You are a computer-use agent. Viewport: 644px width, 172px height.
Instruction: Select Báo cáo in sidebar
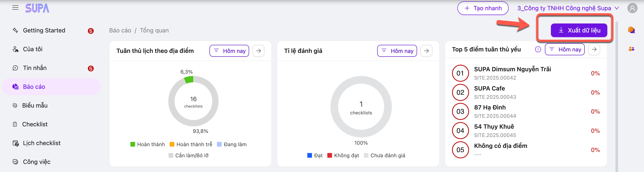coord(51,87)
